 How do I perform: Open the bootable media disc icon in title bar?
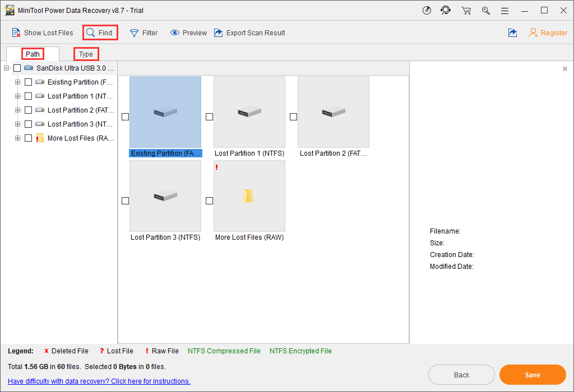pos(427,10)
